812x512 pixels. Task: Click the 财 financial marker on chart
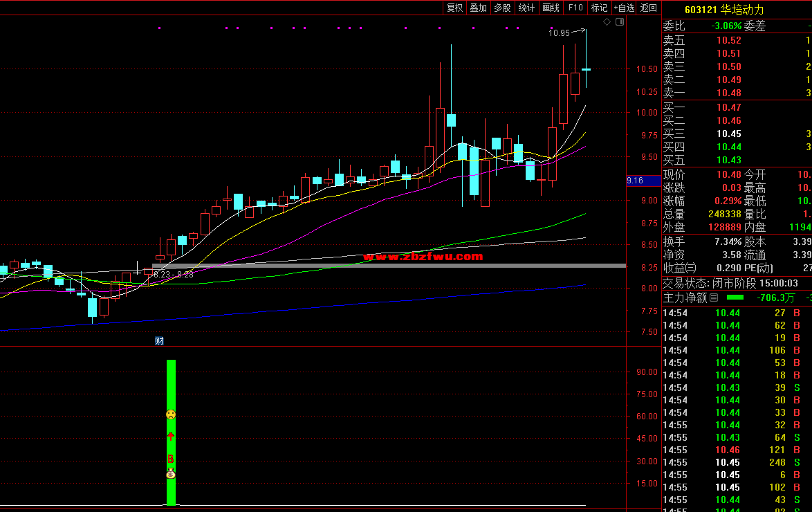(159, 340)
